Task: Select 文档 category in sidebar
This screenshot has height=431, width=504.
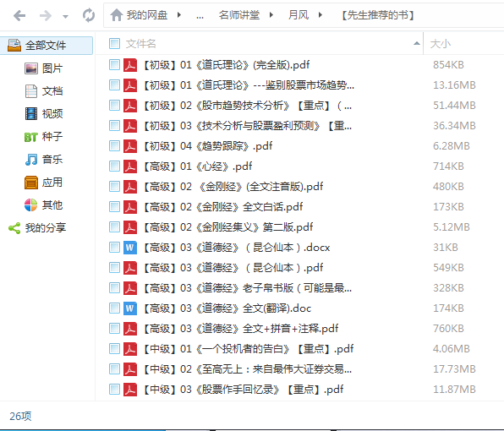Action: pyautogui.click(x=43, y=91)
